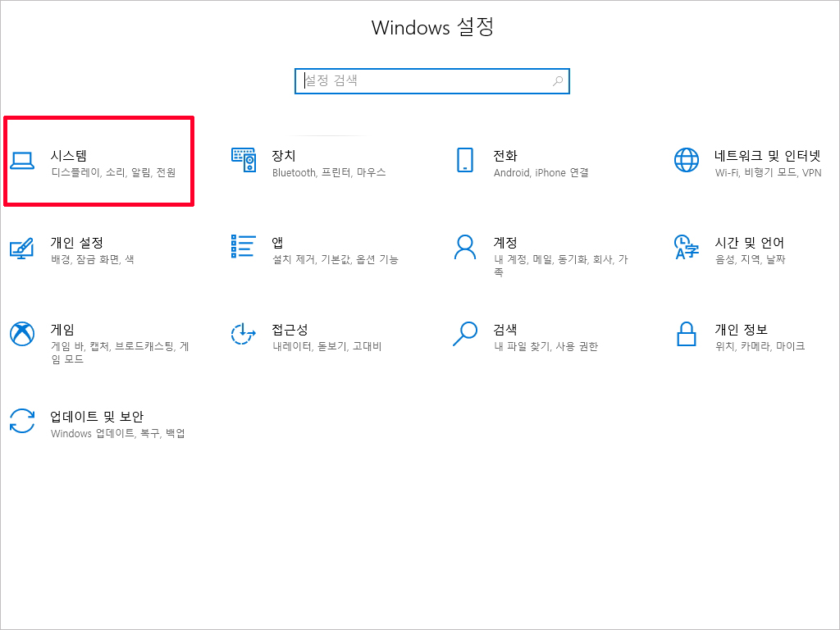The image size is (840, 630).
Task: Click the 네트워크 및 인터넷 globe icon
Action: pyautogui.click(x=687, y=160)
